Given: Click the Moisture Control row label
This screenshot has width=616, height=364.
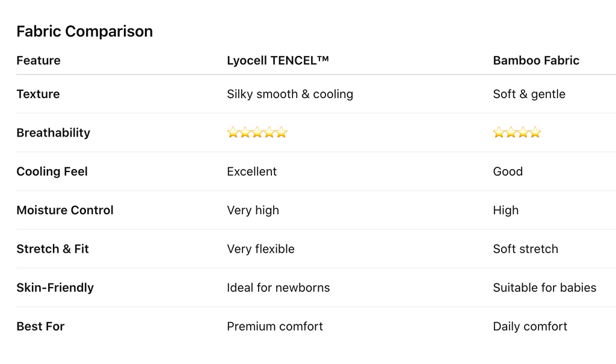Looking at the screenshot, I should pyautogui.click(x=65, y=210).
